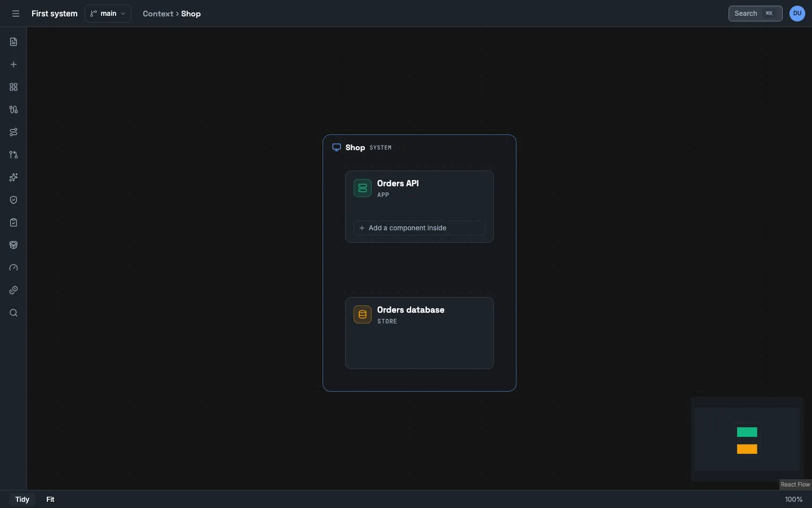The width and height of the screenshot is (812, 508).
Task: Open the route flow sidebar icon
Action: [14, 132]
